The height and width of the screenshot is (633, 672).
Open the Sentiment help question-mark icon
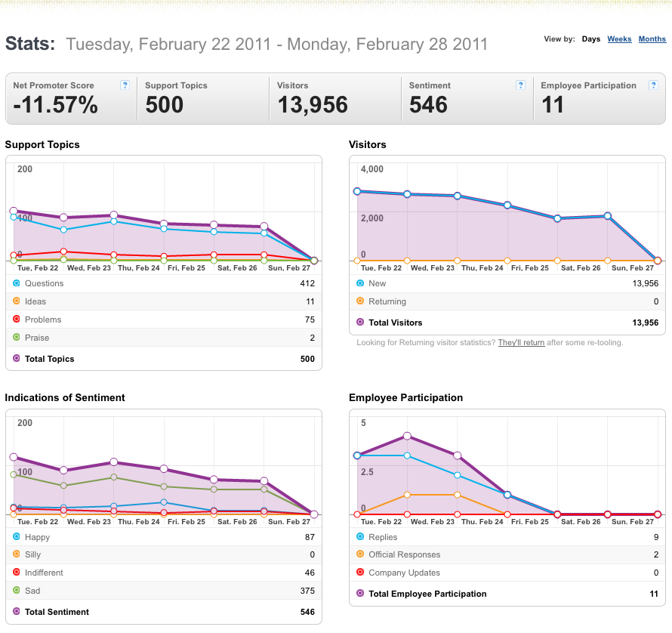tap(520, 85)
